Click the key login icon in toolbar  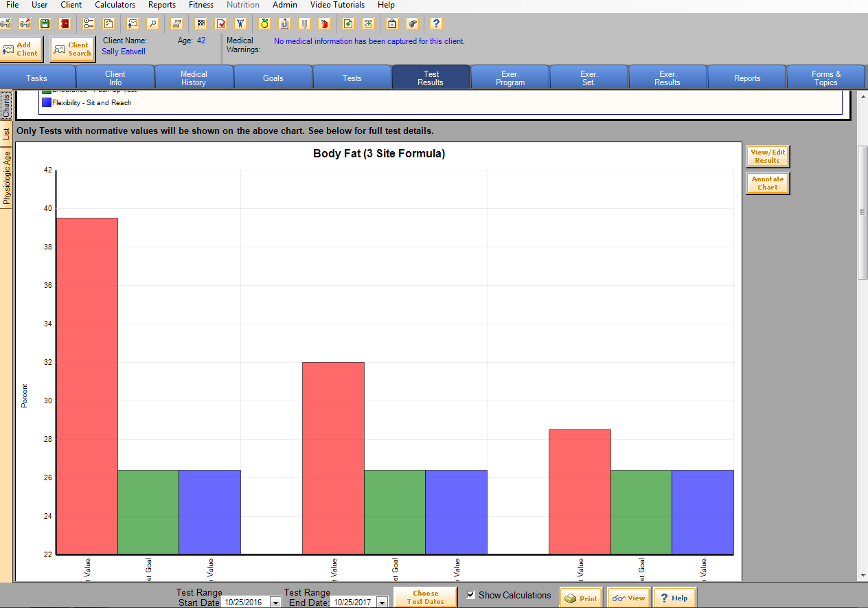(x=5, y=23)
